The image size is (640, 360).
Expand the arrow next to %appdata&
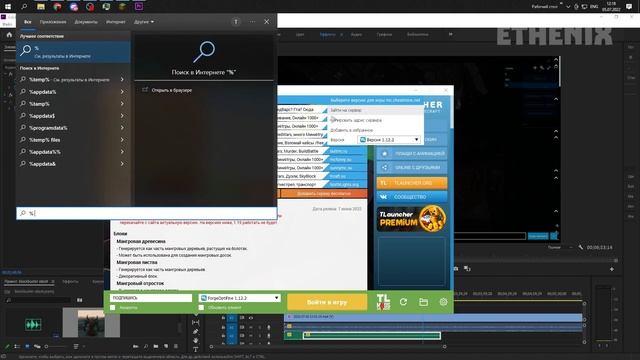click(122, 164)
